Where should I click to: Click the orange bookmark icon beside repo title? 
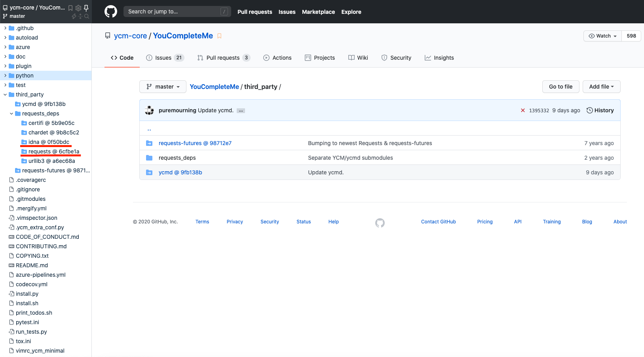(219, 36)
